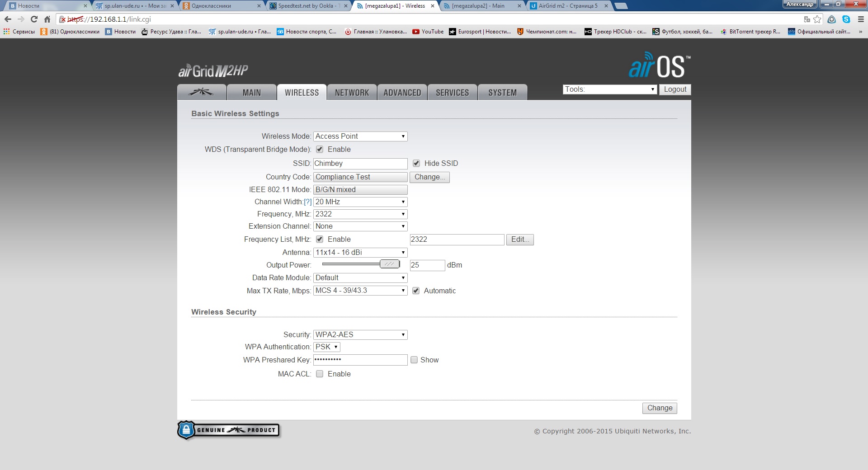Switch to megazalupa2 Main browser tab

coord(482,6)
